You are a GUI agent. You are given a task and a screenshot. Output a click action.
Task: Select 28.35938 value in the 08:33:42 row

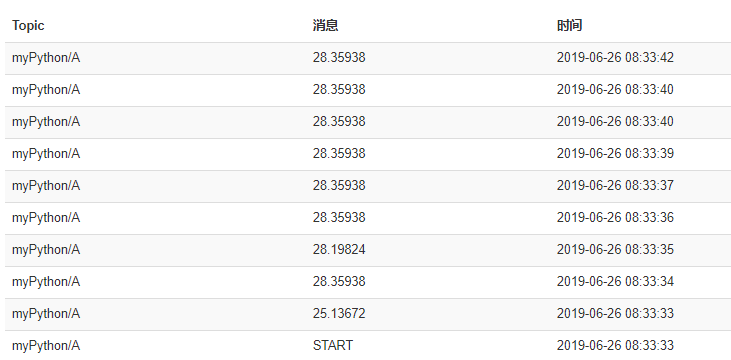pos(339,57)
